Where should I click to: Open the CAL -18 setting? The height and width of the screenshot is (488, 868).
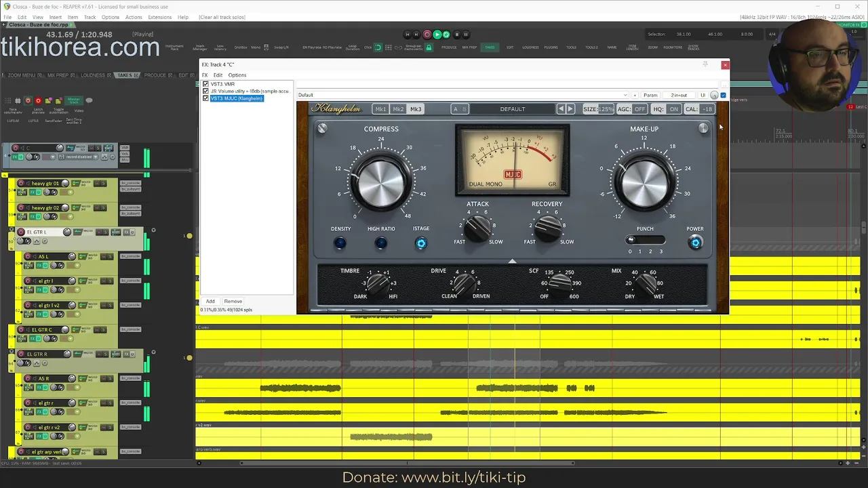tap(699, 109)
